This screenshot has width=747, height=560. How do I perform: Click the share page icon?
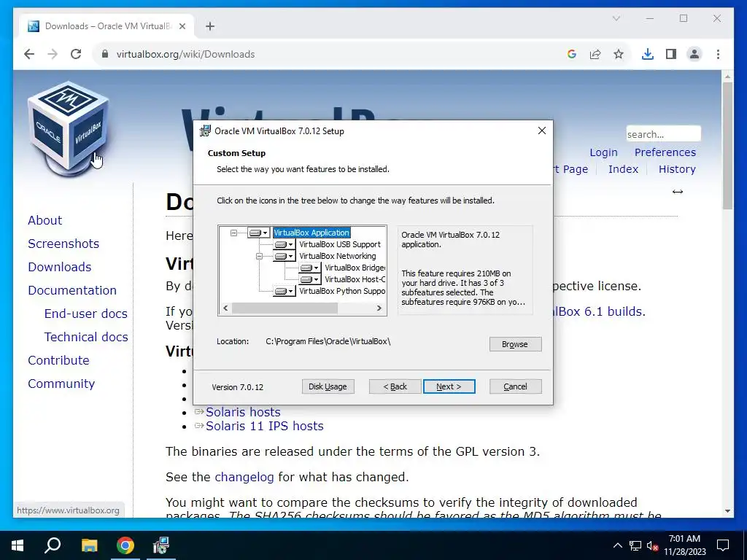point(595,54)
